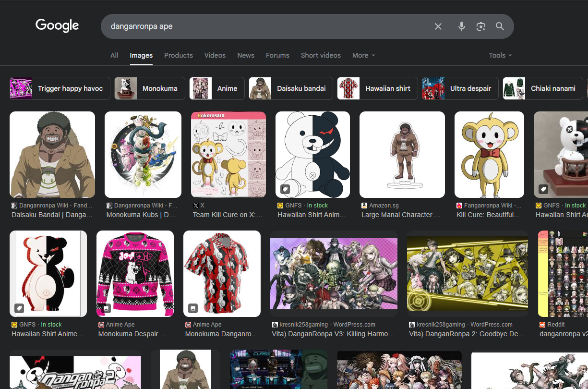Open Large Manai Character standee image
Screen dimensions: 588x389
coord(402,155)
